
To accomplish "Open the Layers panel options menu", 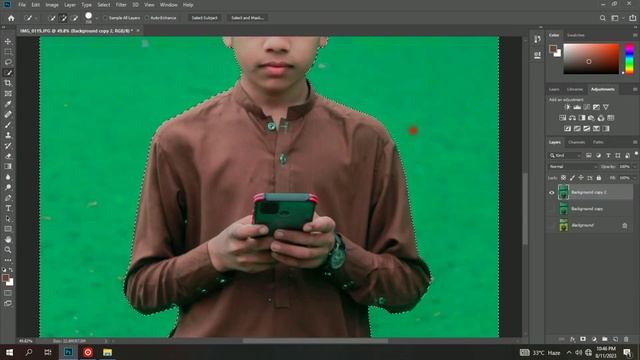I will tap(635, 142).
